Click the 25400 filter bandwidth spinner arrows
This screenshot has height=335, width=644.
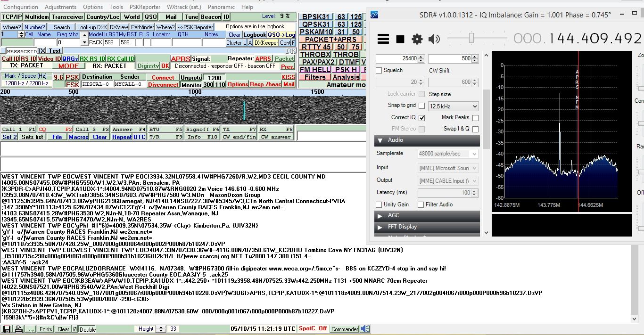pos(422,58)
